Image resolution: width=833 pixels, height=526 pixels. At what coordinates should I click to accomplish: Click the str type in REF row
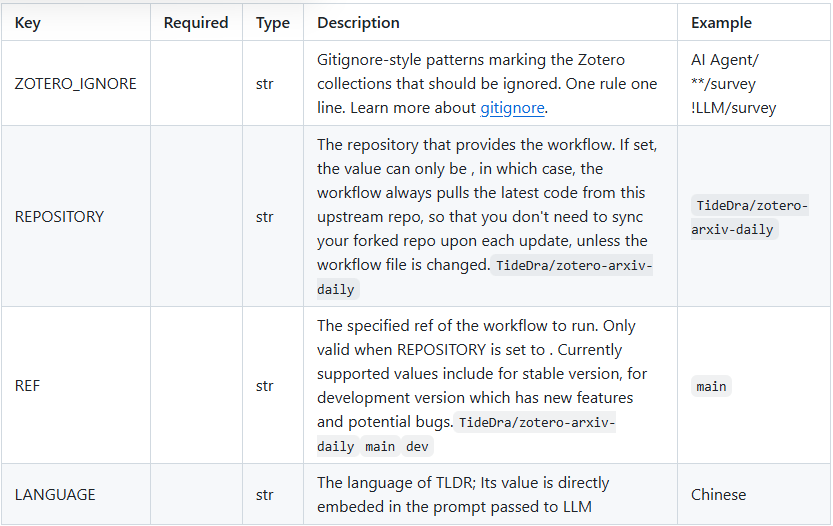265,385
